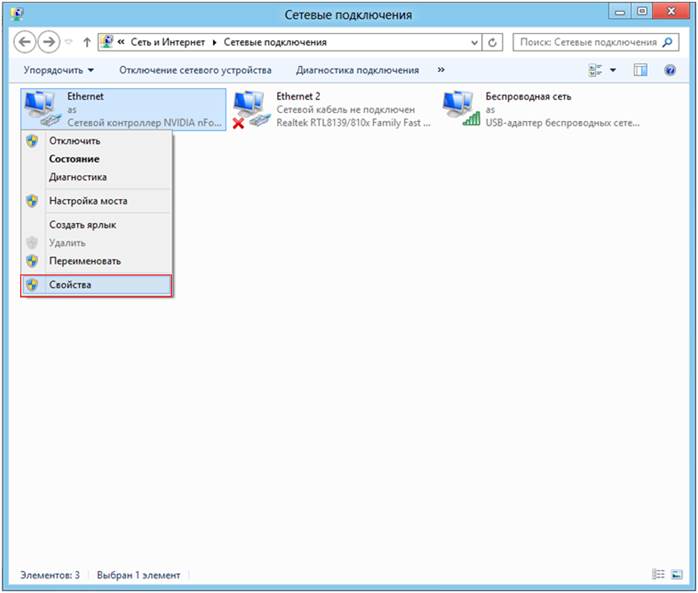This screenshot has height=593, width=698.
Task: Click the window system icon in title bar
Action: 17,14
